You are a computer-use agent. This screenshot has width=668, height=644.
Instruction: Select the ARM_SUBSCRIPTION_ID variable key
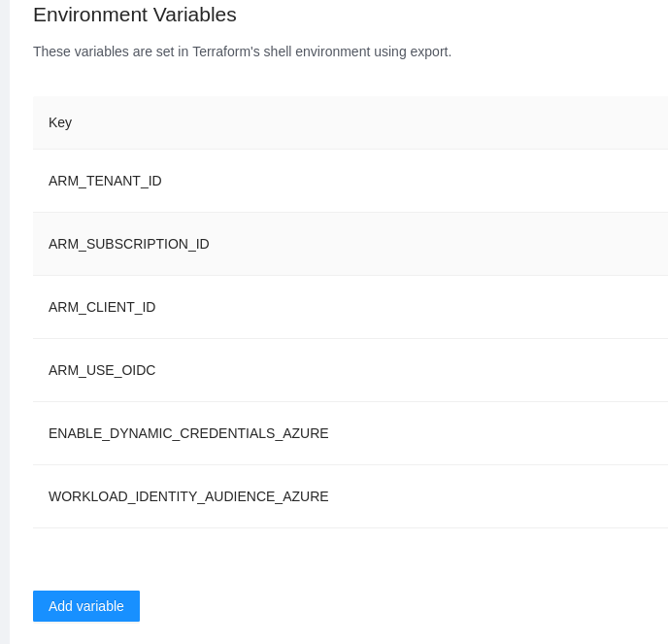pyautogui.click(x=129, y=244)
